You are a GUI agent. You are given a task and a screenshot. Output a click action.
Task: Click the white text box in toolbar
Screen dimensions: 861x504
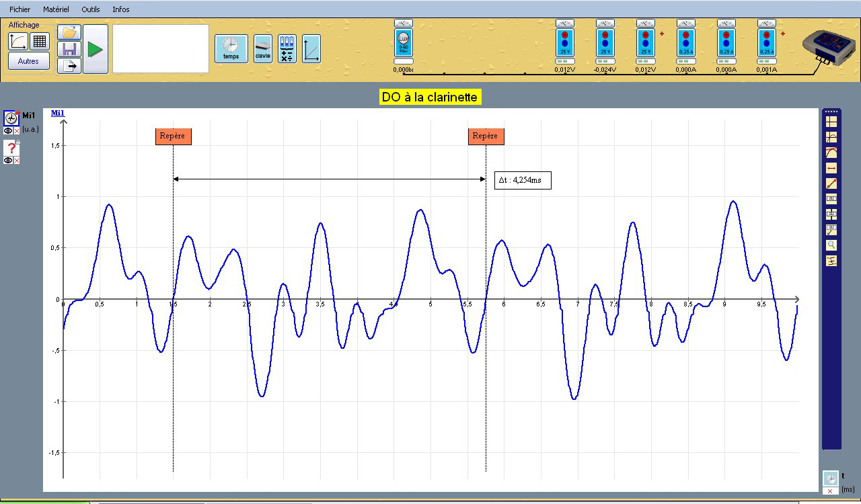161,49
